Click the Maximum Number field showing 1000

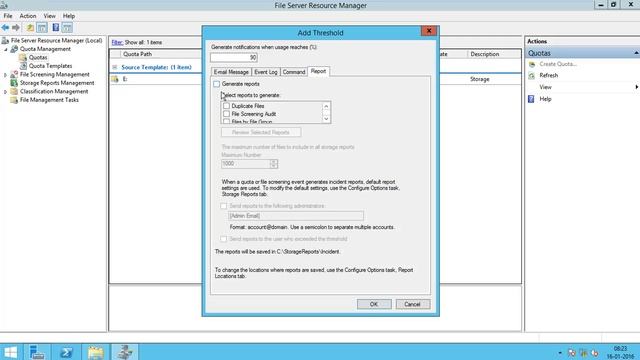coord(245,164)
